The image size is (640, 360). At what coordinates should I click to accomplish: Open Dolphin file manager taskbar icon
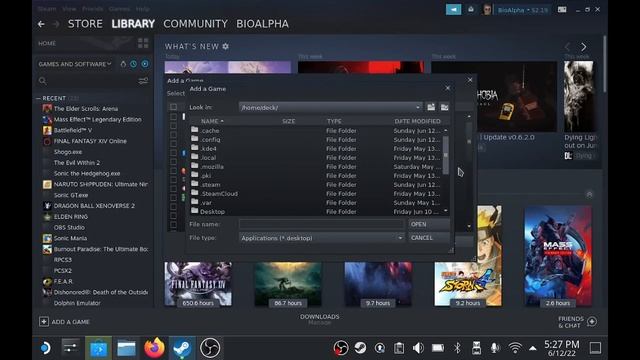click(126, 348)
